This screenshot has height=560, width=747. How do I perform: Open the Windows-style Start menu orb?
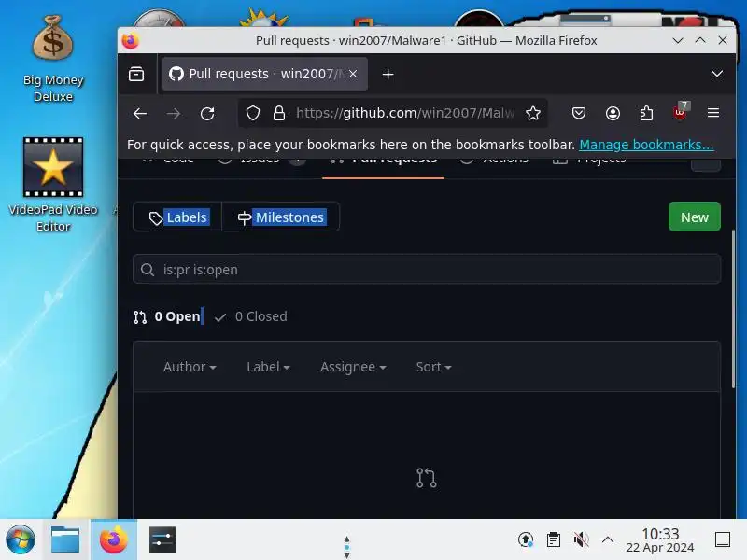tap(20, 540)
